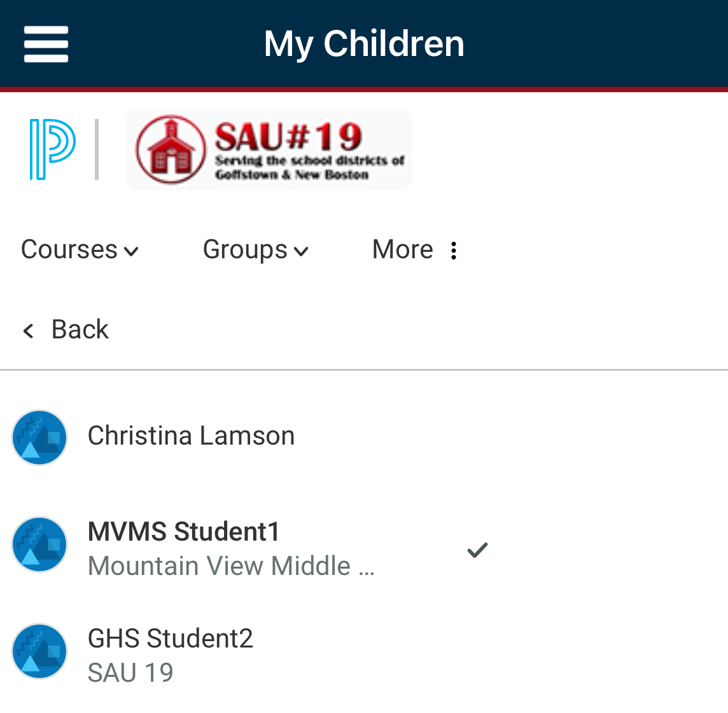
Task: Click MVMS Student1's profile avatar
Action: 39,544
